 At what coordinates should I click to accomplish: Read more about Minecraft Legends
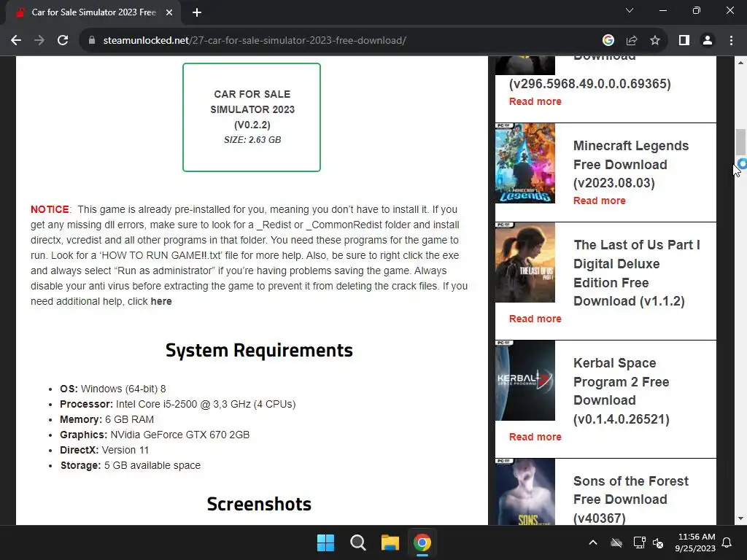point(600,201)
